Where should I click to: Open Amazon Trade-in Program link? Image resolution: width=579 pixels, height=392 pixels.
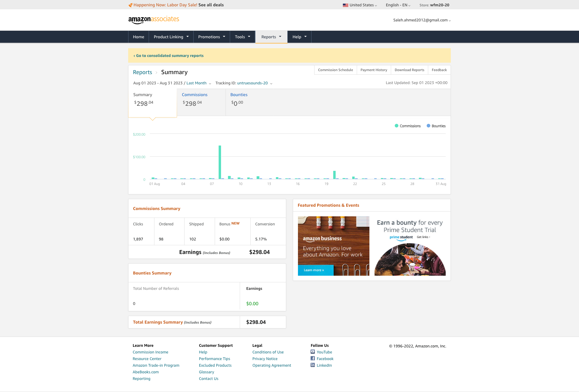(156, 365)
